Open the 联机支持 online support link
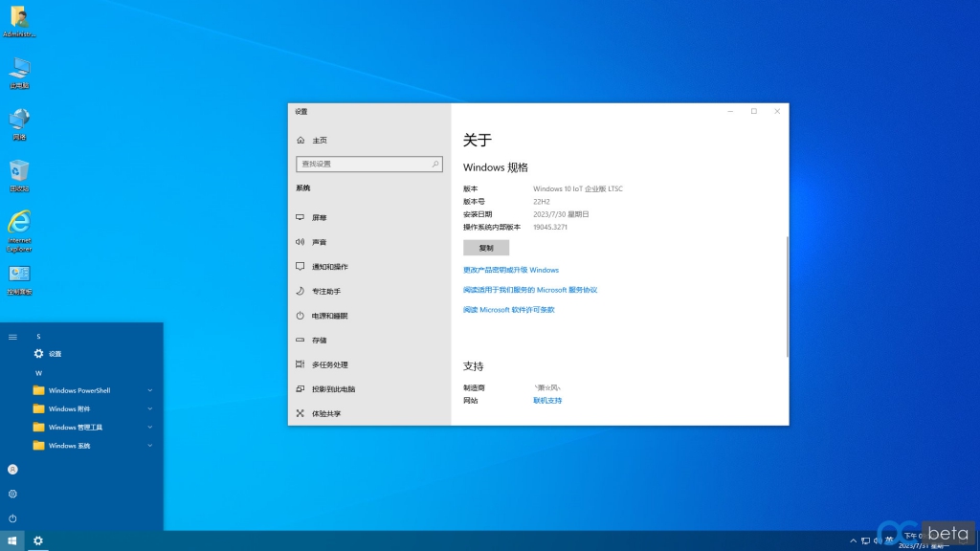This screenshot has height=551, width=980. pos(547,401)
